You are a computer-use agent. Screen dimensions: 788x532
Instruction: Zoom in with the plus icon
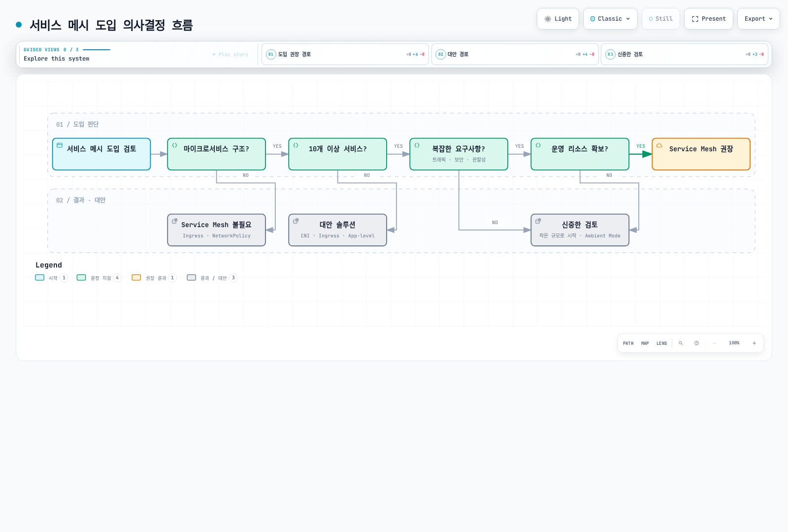754,343
